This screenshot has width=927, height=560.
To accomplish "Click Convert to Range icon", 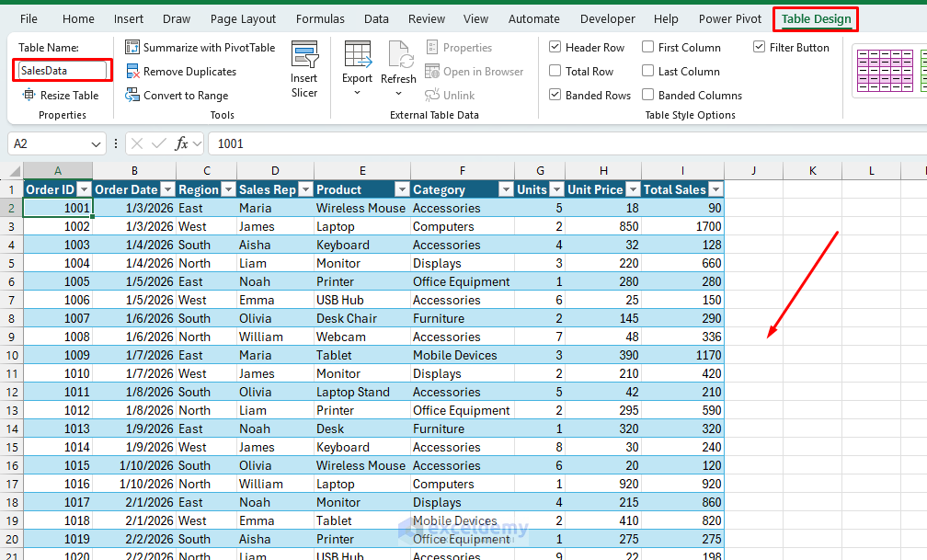I will coord(132,96).
